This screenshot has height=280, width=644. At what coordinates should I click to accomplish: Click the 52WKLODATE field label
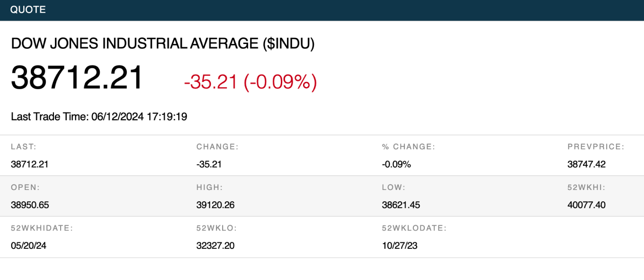414,228
